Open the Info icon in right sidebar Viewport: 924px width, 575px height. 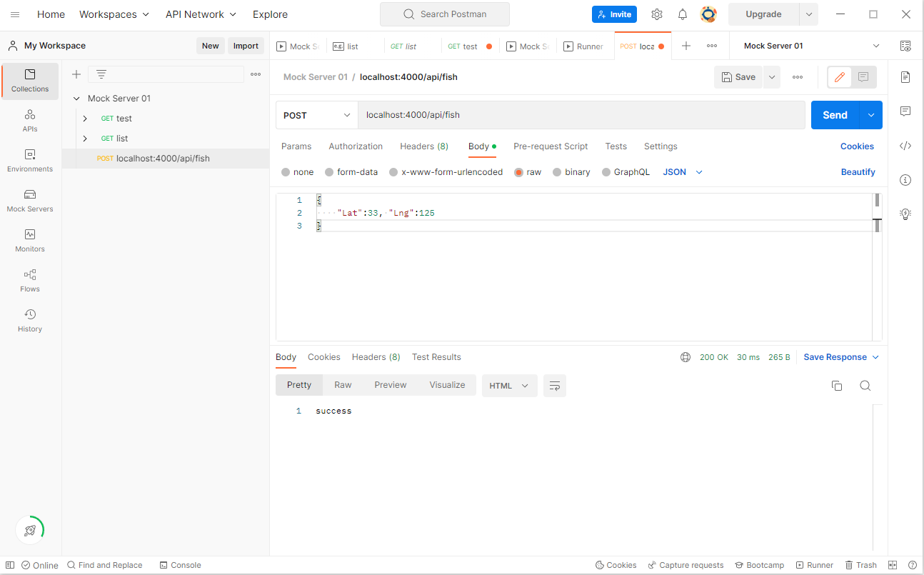coord(905,179)
